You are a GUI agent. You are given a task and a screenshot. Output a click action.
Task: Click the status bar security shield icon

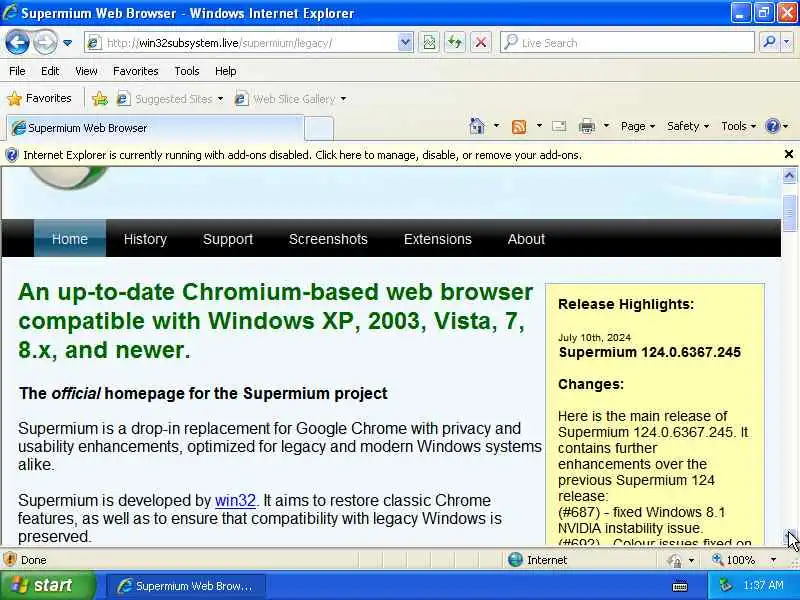coord(10,560)
